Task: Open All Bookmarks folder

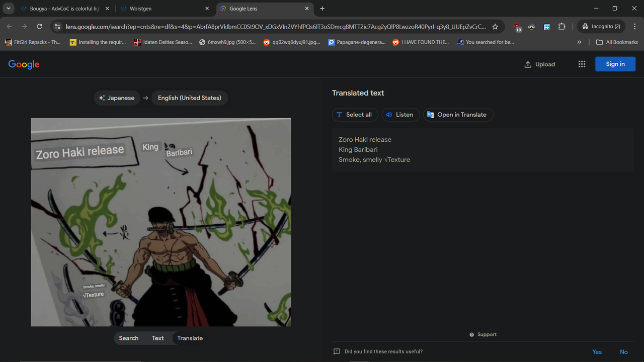Action: [617, 42]
